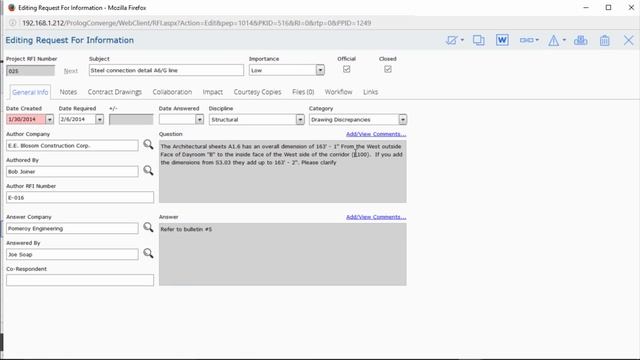Open the Contract Drawings tab

115,92
